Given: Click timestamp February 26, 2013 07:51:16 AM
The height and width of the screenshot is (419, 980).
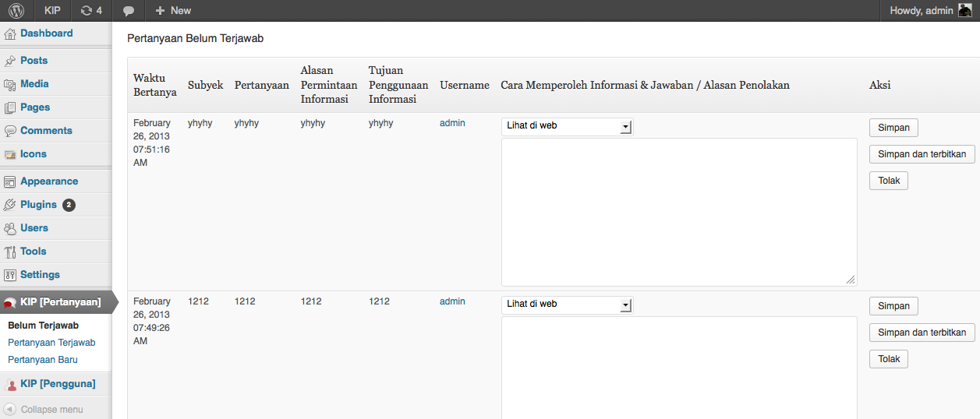Looking at the screenshot, I should 152,143.
